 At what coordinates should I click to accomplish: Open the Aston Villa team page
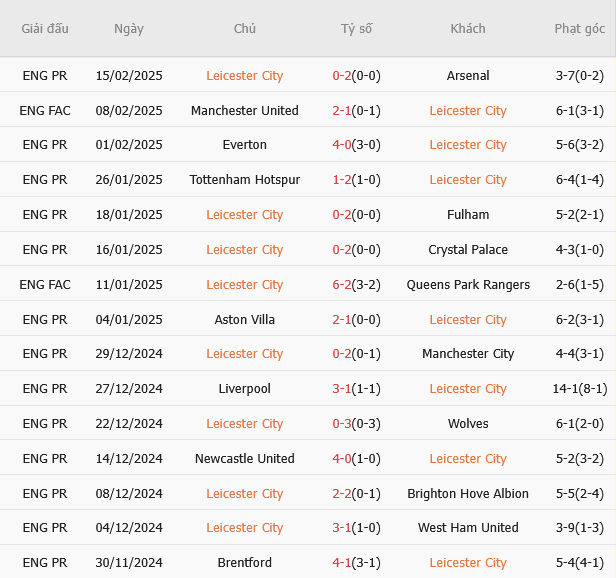(245, 320)
